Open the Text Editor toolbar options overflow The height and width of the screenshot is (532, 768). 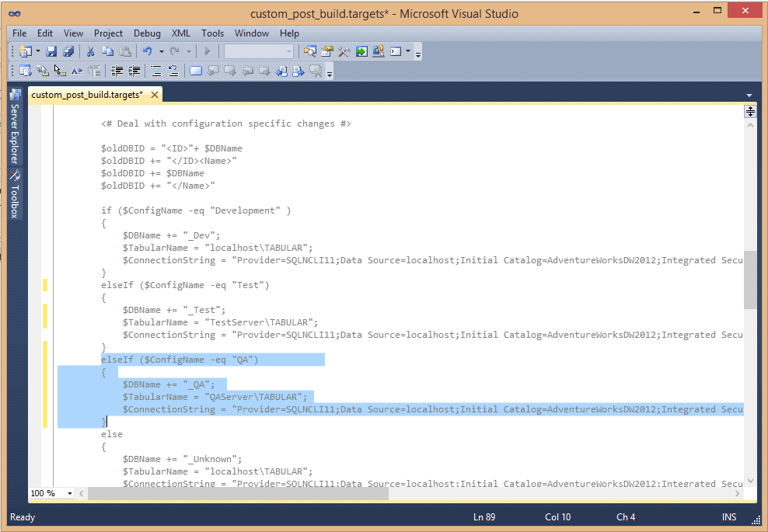[330, 73]
